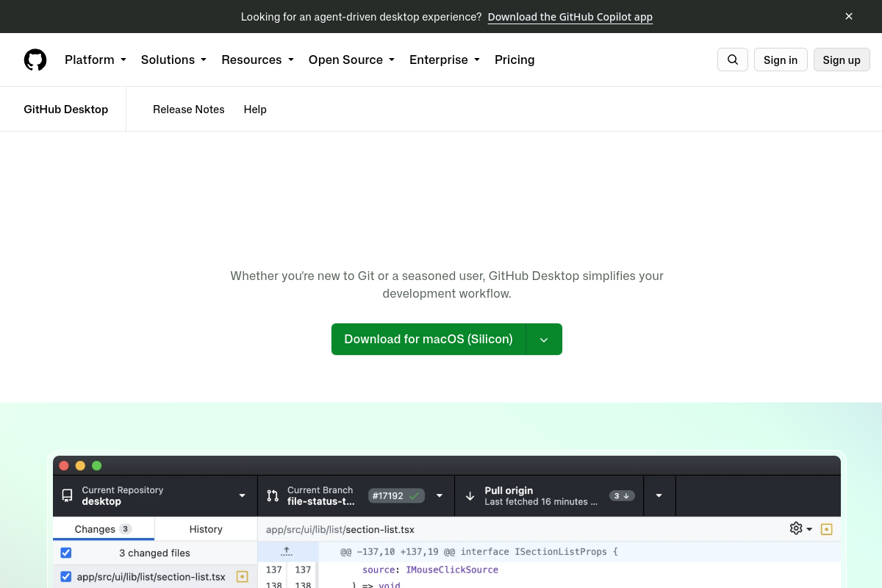Click the red close dot of the Desktop window
The image size is (882, 588).
(x=64, y=465)
